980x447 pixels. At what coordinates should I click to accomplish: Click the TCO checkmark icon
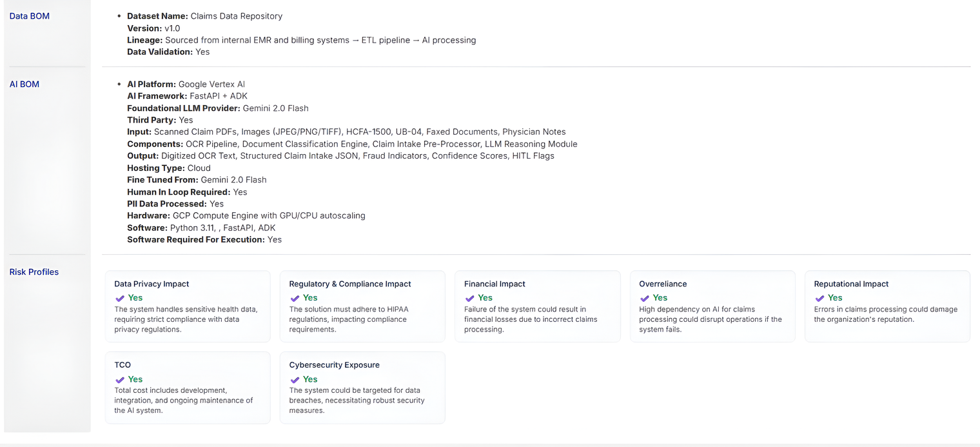click(x=119, y=380)
